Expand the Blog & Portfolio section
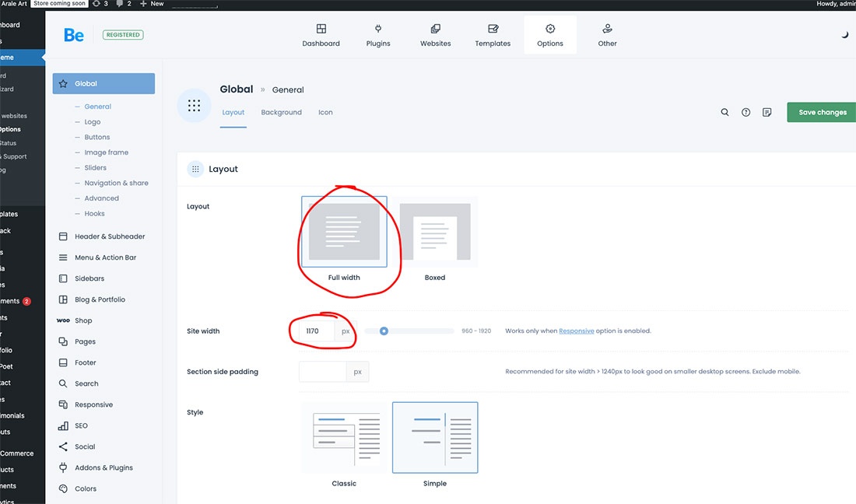This screenshot has width=856, height=504. tap(100, 299)
